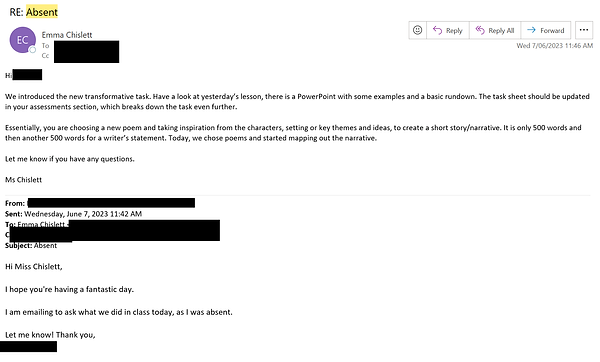Click the Cc recipient line in header
Screen dimensions: 600x362
coord(80,56)
